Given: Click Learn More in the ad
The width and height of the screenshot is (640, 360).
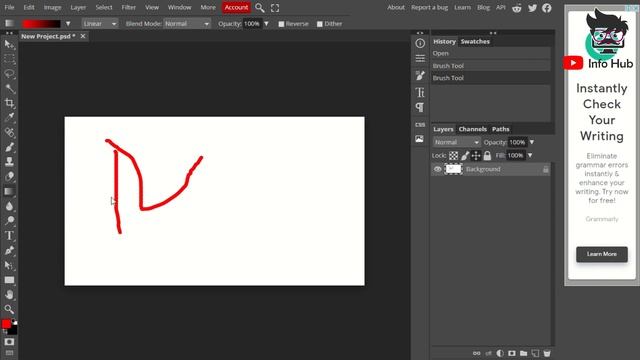Looking at the screenshot, I should (x=602, y=254).
